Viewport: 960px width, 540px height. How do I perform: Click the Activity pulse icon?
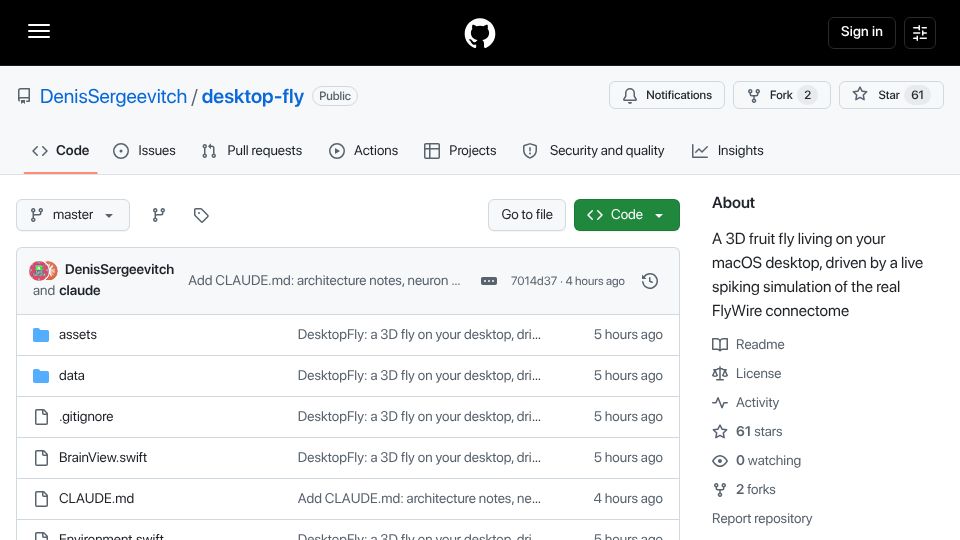[720, 402]
